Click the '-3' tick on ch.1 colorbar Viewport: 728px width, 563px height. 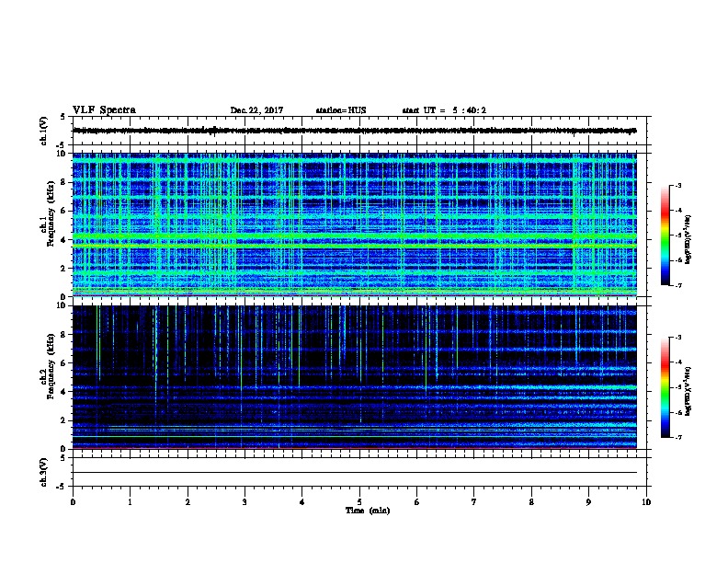tap(677, 185)
